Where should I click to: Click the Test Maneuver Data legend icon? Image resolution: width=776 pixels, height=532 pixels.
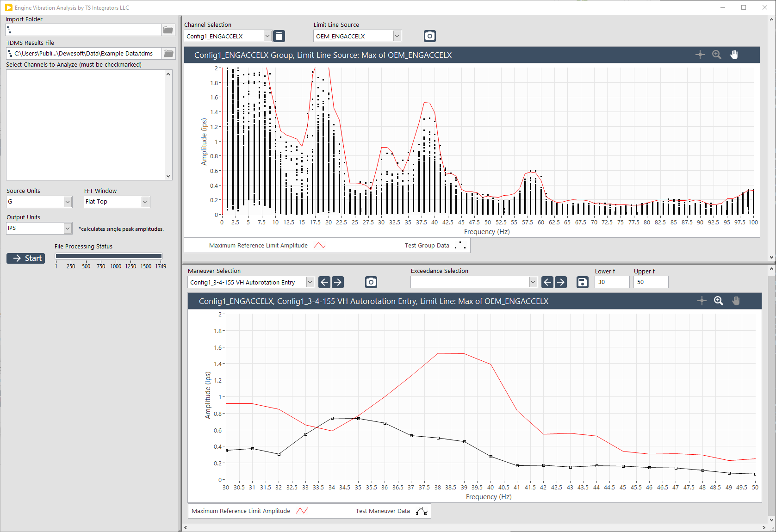pos(422,511)
